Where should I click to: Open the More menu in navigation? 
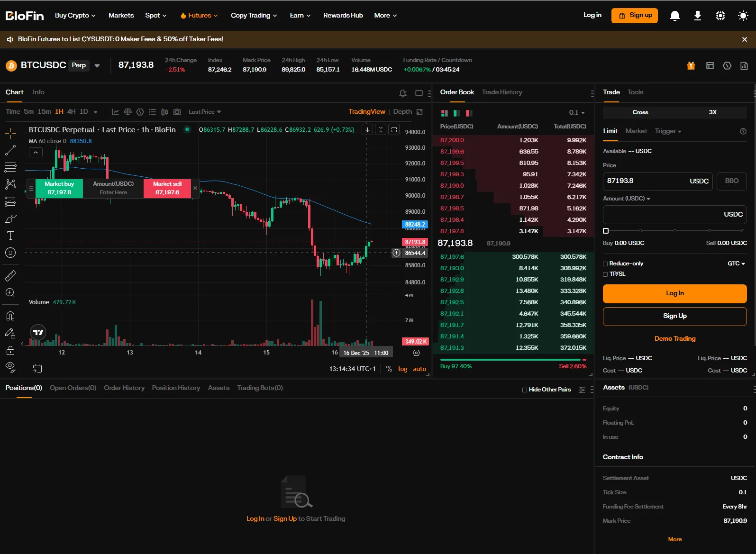coord(385,15)
